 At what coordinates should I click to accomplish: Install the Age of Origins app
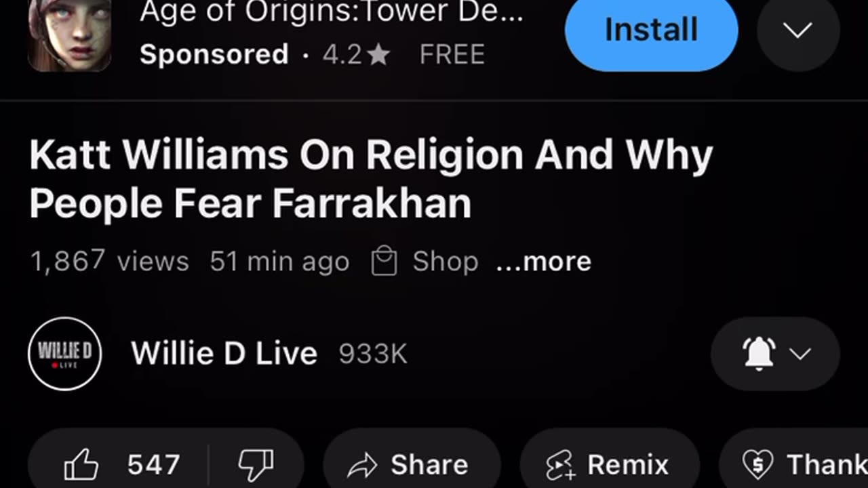click(651, 30)
